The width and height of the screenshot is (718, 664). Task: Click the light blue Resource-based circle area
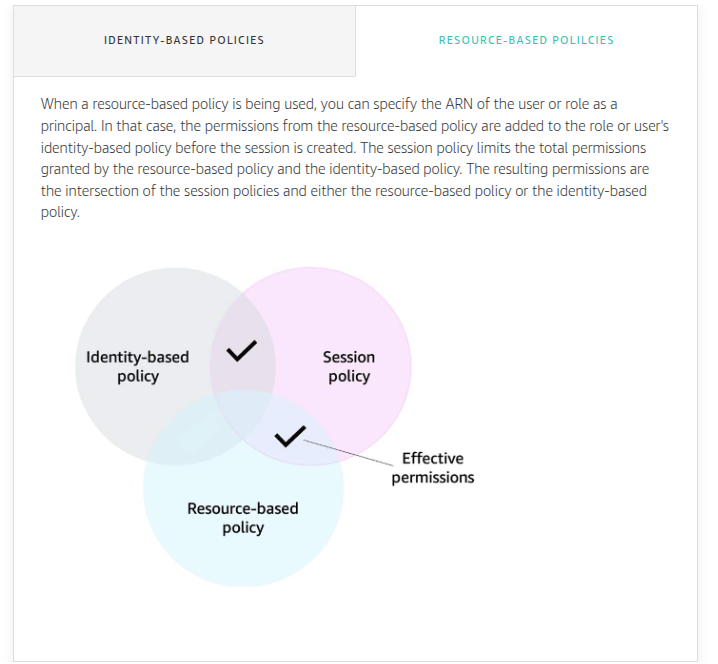(x=243, y=550)
